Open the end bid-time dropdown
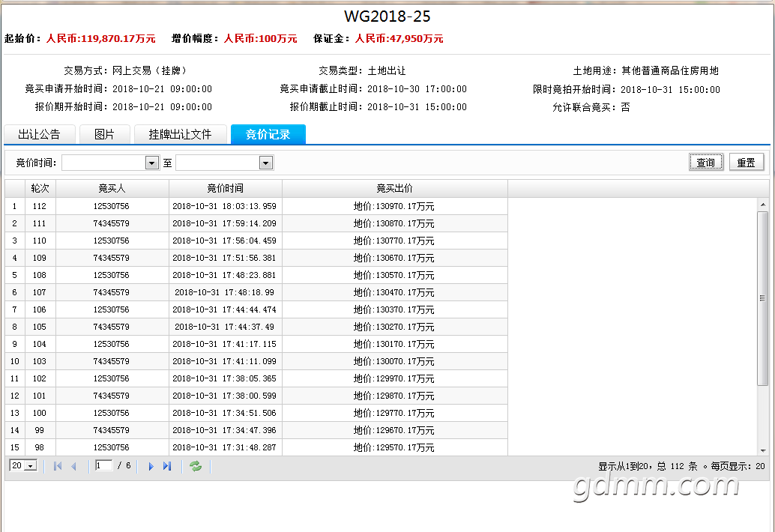Screen dimensions: 775x532 click(x=266, y=163)
